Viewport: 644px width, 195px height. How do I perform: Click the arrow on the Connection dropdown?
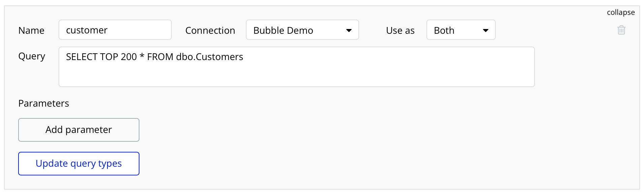click(349, 30)
